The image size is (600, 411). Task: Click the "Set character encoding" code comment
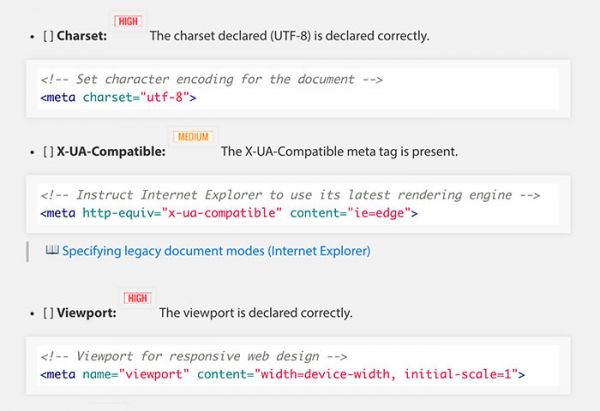212,79
